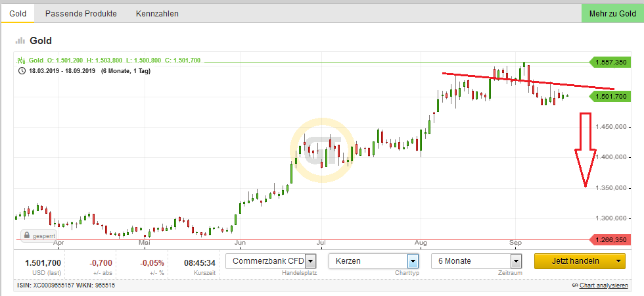Click the Jetzt handeln button
Image resolution: width=644 pixels, height=296 pixels.
coord(575,261)
